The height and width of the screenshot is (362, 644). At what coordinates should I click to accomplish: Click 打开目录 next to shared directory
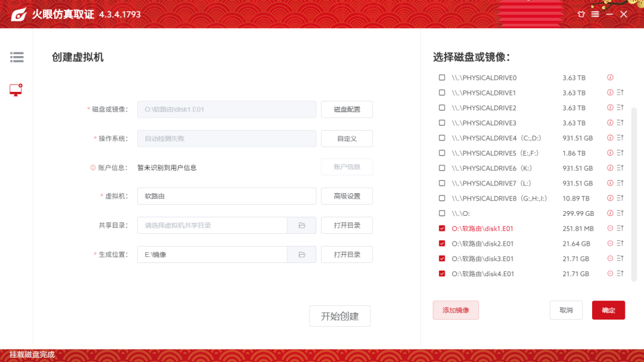click(x=347, y=225)
